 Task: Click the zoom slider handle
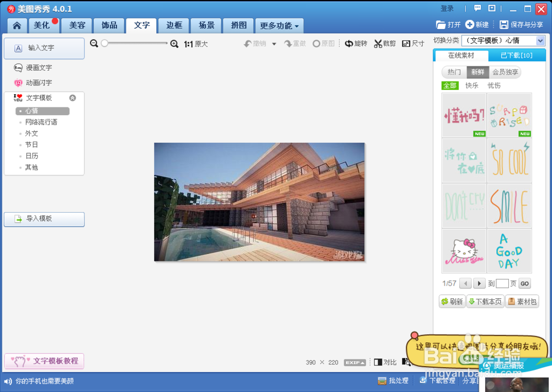click(104, 43)
